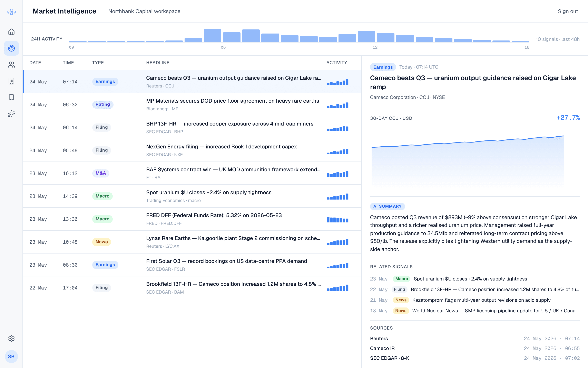Open the Lynas Rare Earths headline
The image size is (588, 368).
233,238
